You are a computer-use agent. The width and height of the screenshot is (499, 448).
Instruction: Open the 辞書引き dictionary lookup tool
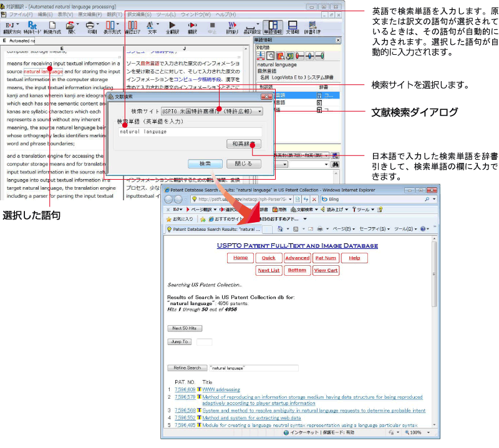[313, 26]
